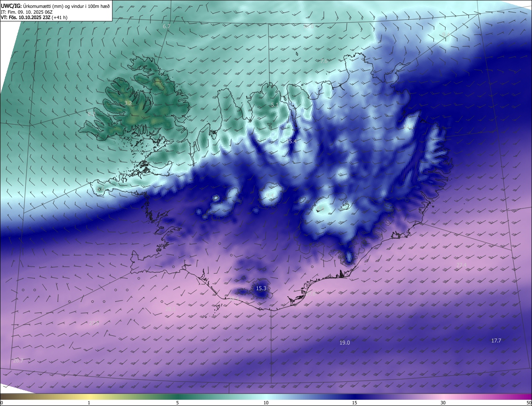Click the 15 tick on the colour scale
This screenshot has width=532, height=406.
coord(354,403)
